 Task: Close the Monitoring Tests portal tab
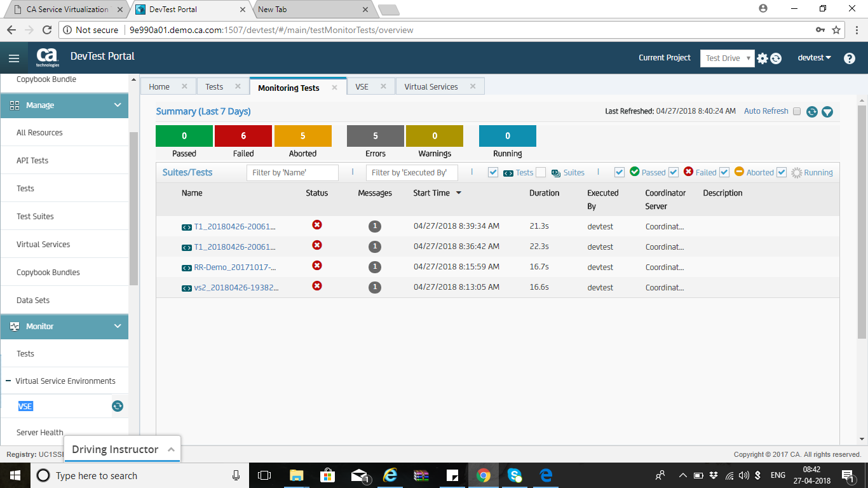point(334,88)
